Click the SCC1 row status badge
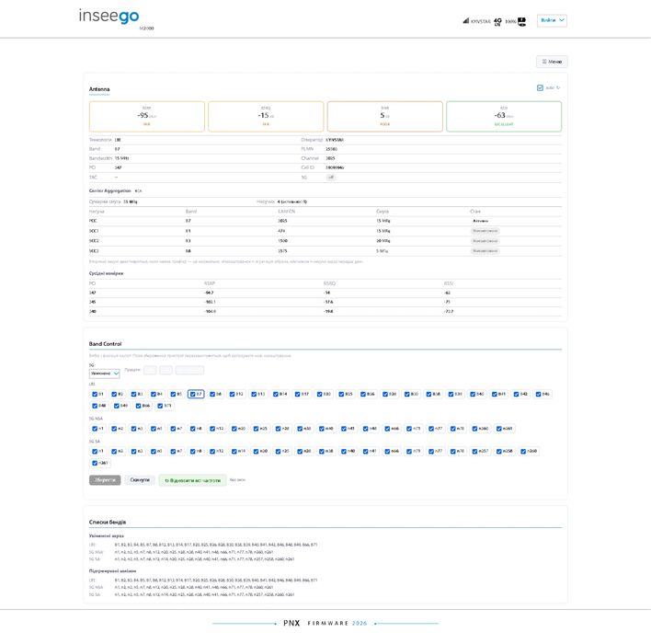Image resolution: width=651 pixels, height=644 pixels. (485, 231)
